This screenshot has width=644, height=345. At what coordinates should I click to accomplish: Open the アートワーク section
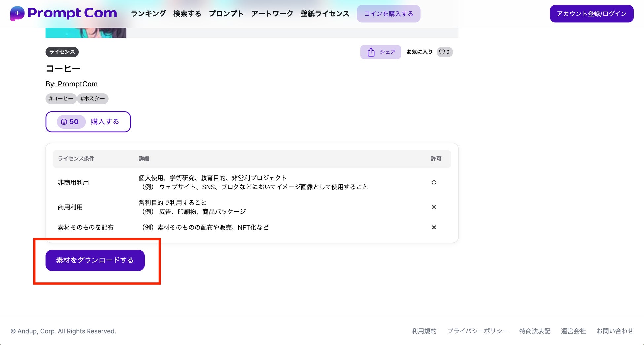(x=272, y=14)
